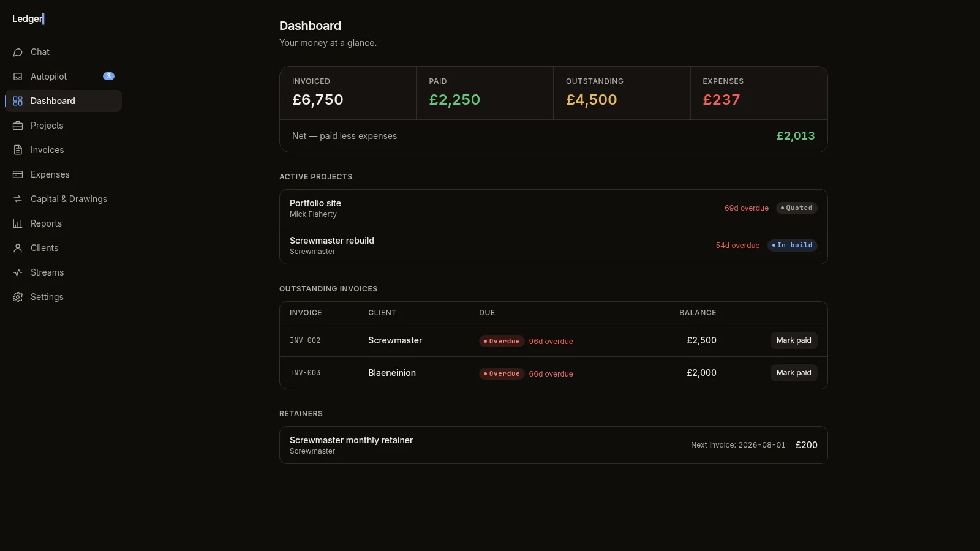
Task: Open the Screwmaster rebuild project
Action: [554, 246]
